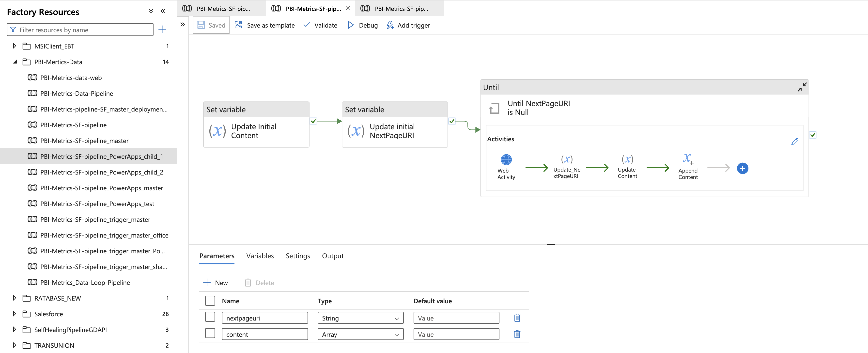Viewport: 868px width, 353px height.
Task: Click the Saved disk icon
Action: (x=201, y=25)
